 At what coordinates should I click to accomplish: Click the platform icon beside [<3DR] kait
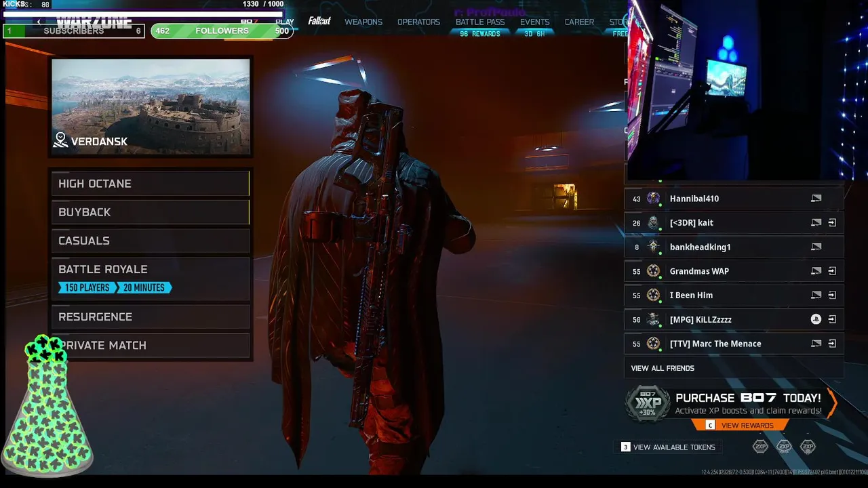[816, 223]
